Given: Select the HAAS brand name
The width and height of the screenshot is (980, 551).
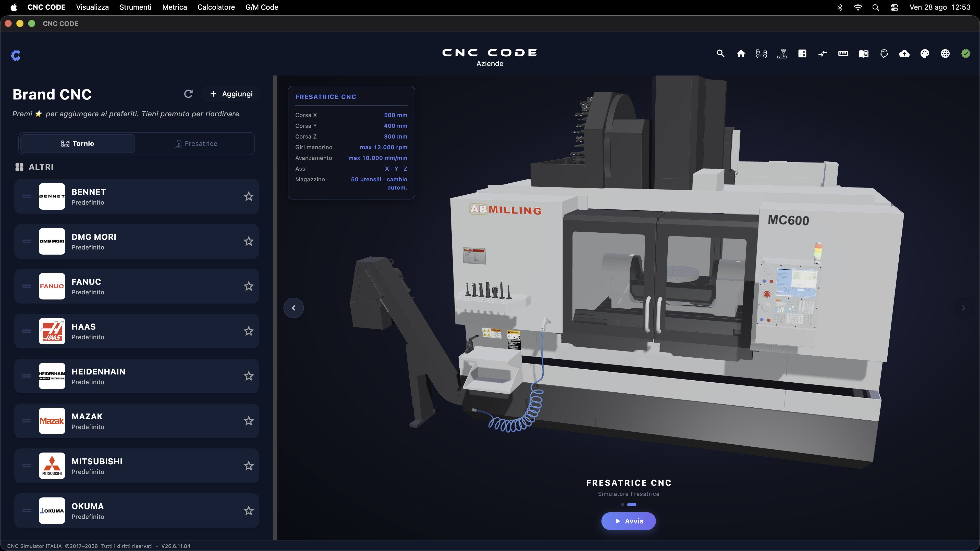Looking at the screenshot, I should pyautogui.click(x=84, y=327).
